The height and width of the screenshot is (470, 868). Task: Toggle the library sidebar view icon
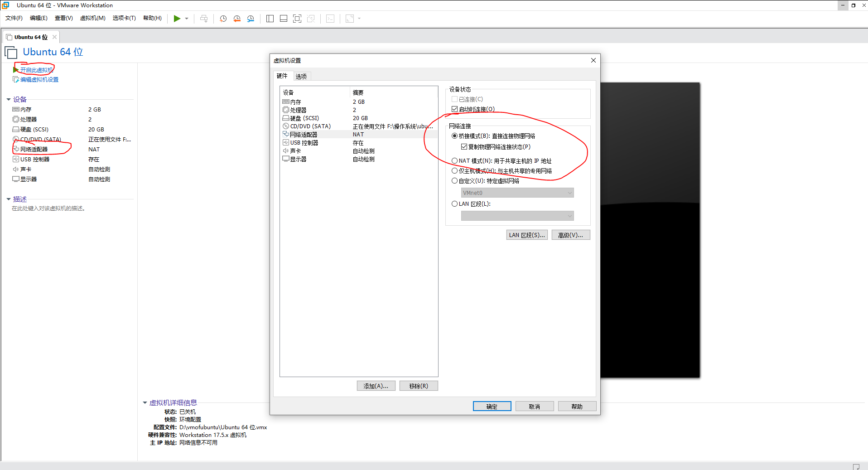tap(270, 19)
